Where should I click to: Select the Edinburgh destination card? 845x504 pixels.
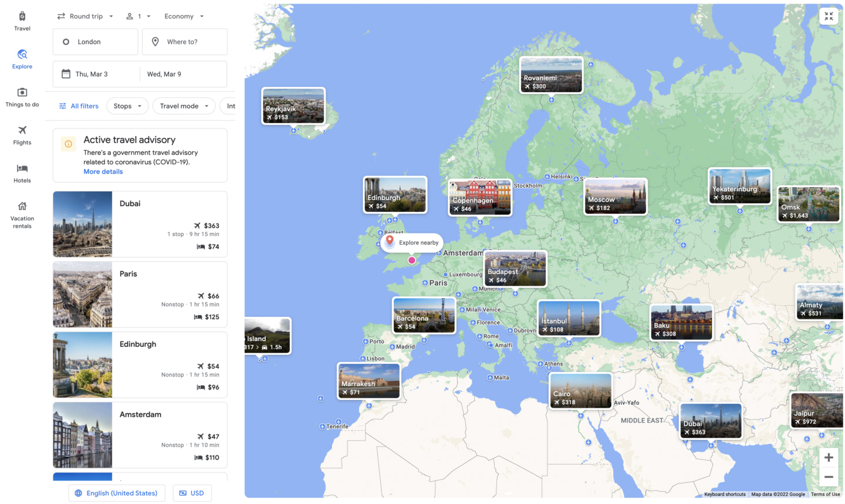(x=140, y=364)
